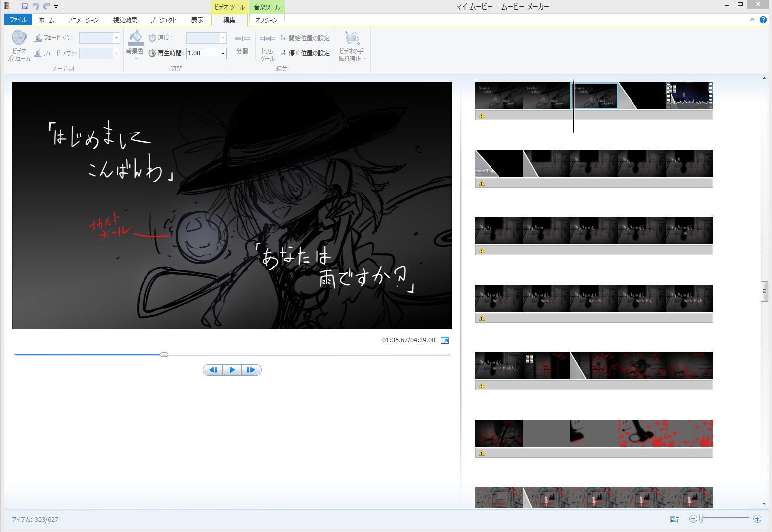Image resolution: width=772 pixels, height=532 pixels.
Task: Expand the Duration (再生時間) dropdown arrow
Action: pyautogui.click(x=223, y=53)
